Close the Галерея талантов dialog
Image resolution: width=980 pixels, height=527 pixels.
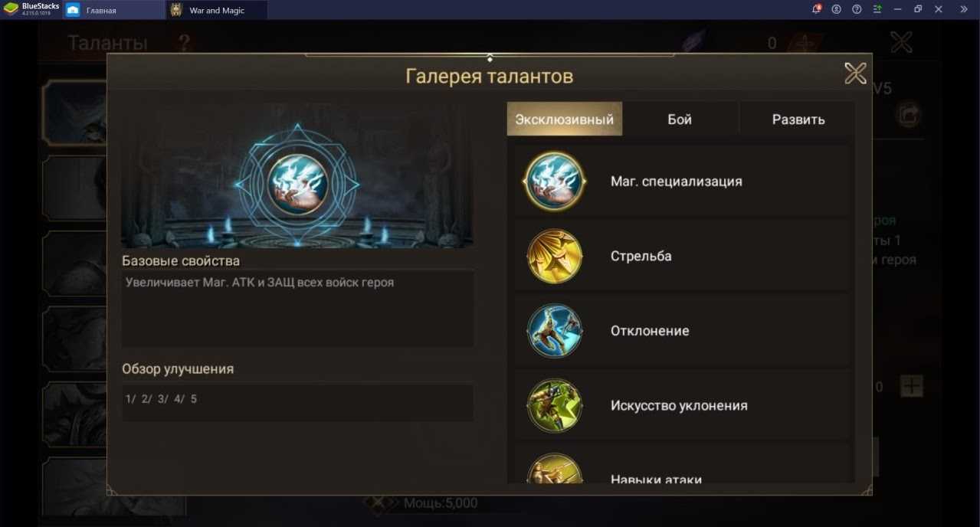coord(855,74)
